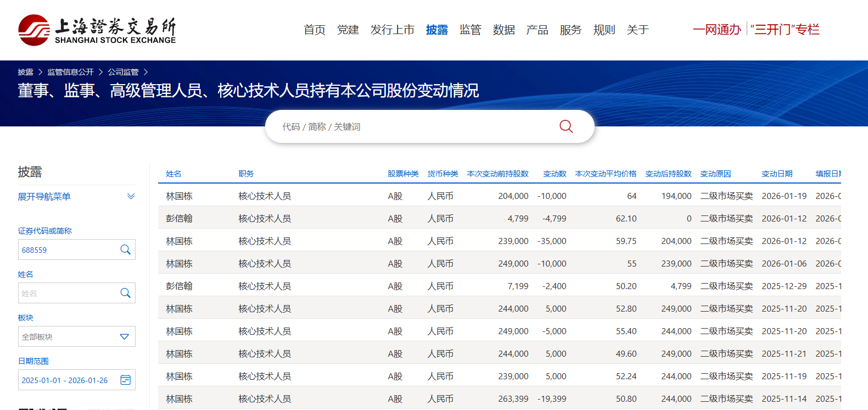
Task: Click the securities code search icon
Action: coord(125,250)
